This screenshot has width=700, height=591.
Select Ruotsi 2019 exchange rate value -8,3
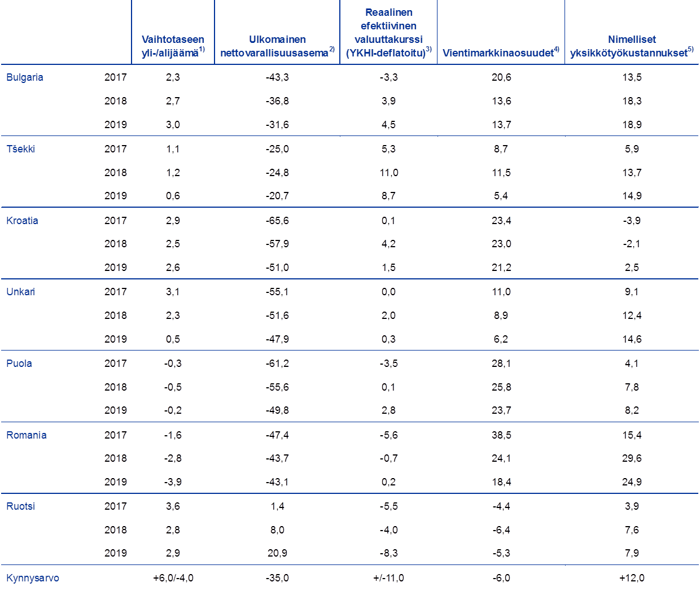pyautogui.click(x=388, y=553)
